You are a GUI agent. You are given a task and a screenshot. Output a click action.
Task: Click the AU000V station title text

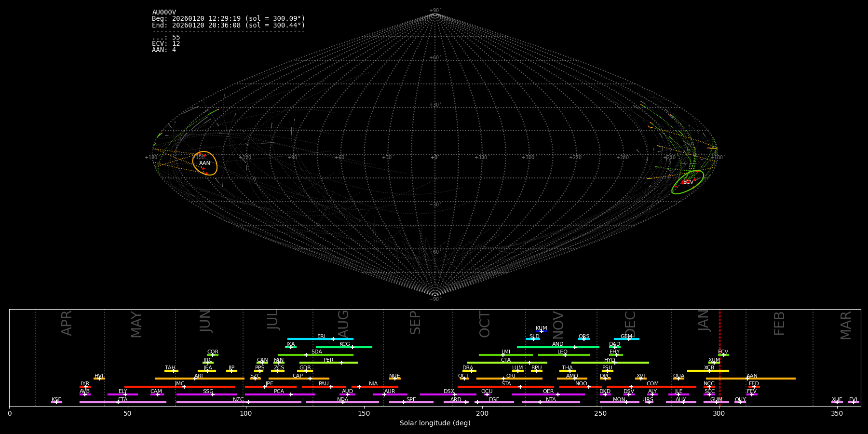164,13
